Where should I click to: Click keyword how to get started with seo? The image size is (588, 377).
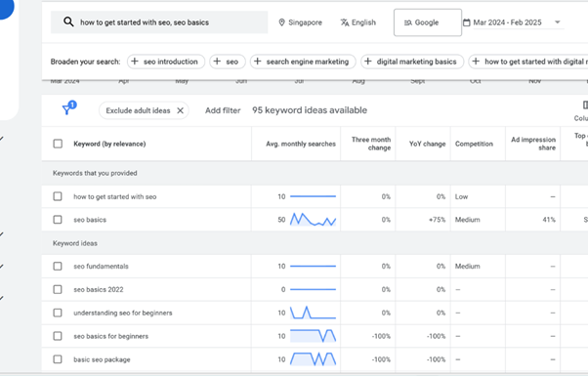pos(114,196)
